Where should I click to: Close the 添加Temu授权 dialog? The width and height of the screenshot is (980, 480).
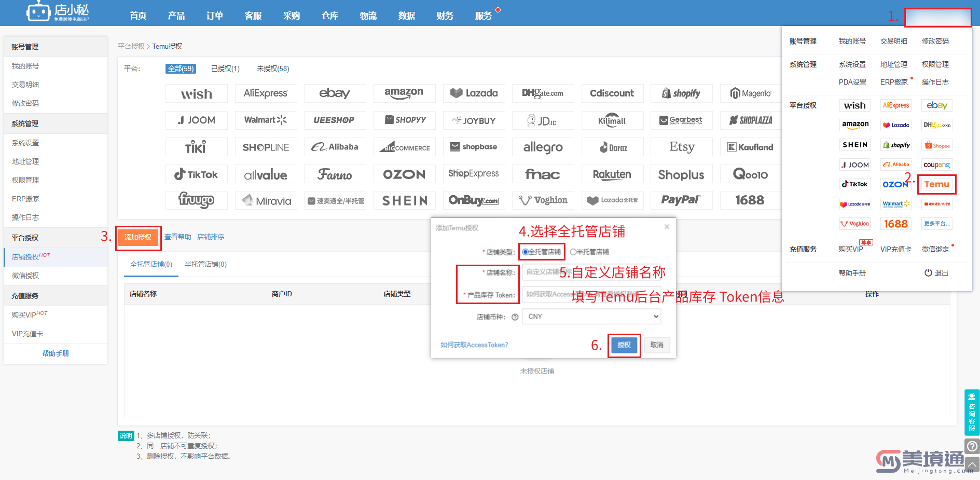coord(667,227)
